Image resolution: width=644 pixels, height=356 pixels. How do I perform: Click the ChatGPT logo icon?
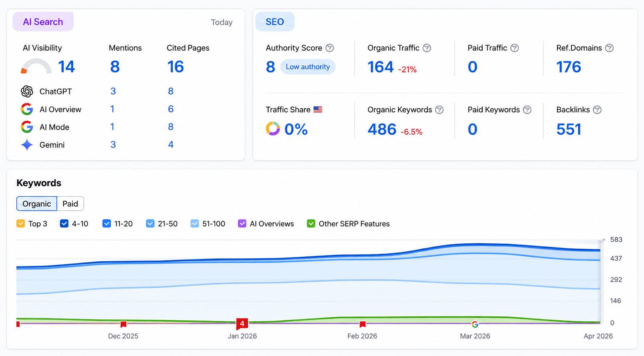[x=26, y=91]
